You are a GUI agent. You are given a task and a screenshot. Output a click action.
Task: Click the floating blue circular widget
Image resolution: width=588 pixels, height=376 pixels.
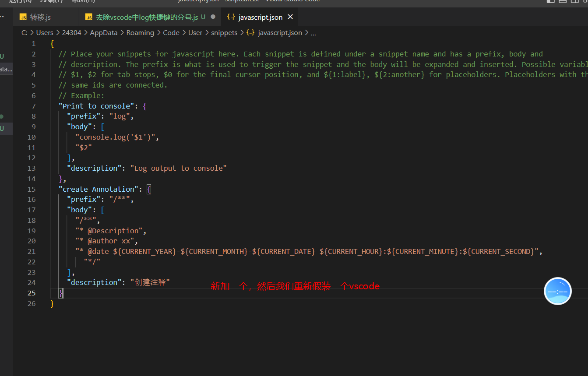click(x=558, y=291)
